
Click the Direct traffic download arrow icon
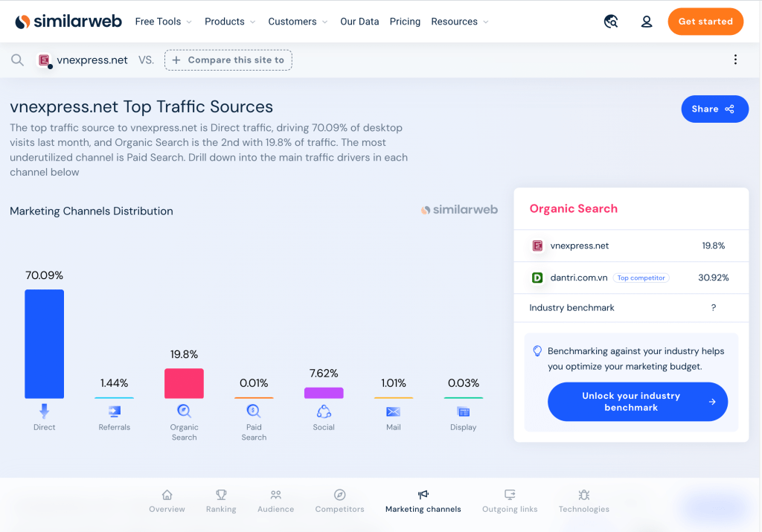[44, 411]
